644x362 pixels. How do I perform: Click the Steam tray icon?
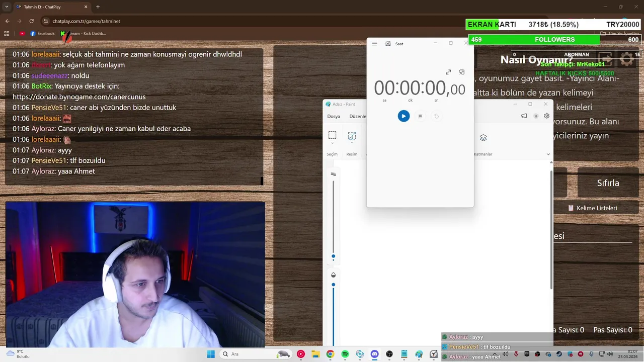[559, 354]
